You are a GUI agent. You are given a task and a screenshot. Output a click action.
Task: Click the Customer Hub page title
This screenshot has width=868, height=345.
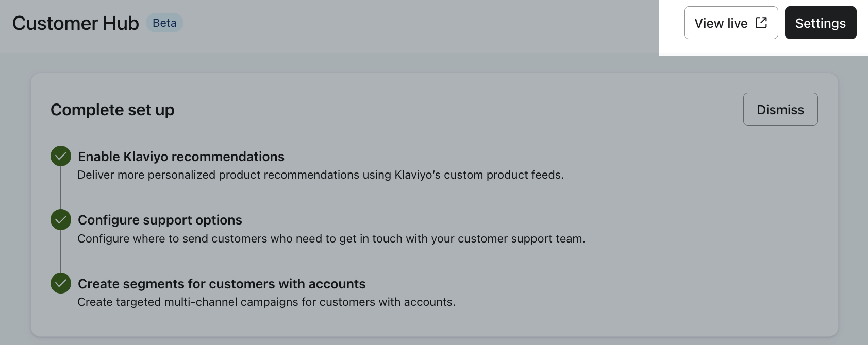(76, 23)
